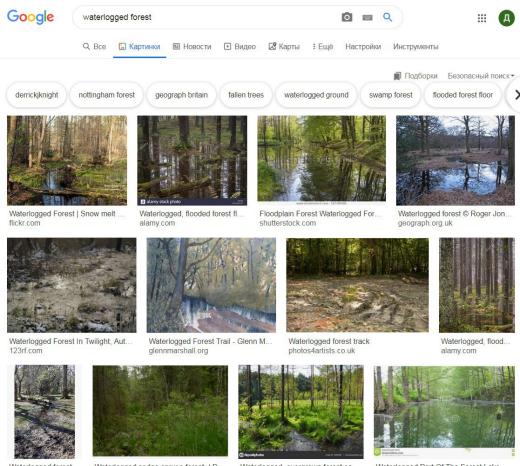Expand the Ещё more menu
Image resolution: width=520 pixels, height=466 pixels.
(322, 47)
